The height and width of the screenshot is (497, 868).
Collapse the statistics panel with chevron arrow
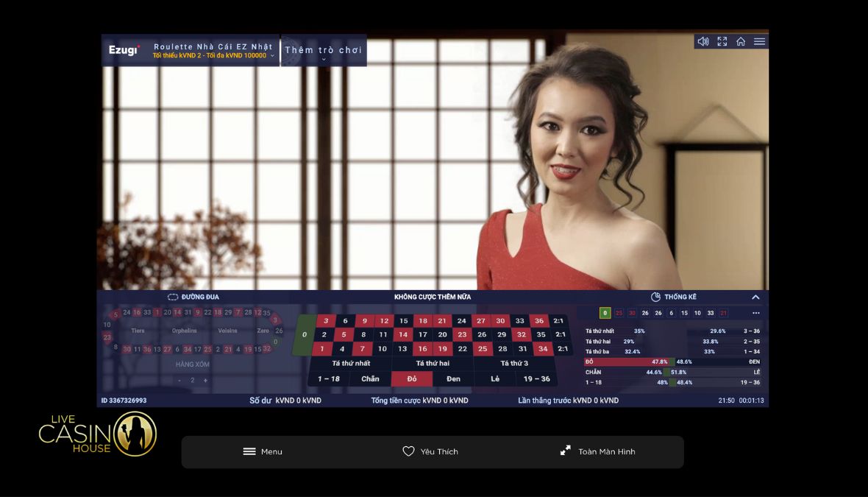tap(755, 297)
